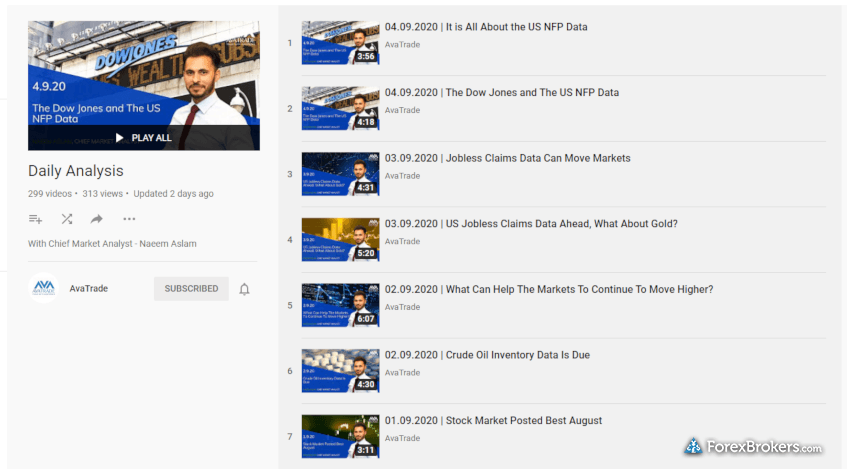
Task: Click the 'Updated 2 days ago' text
Action: 173,193
